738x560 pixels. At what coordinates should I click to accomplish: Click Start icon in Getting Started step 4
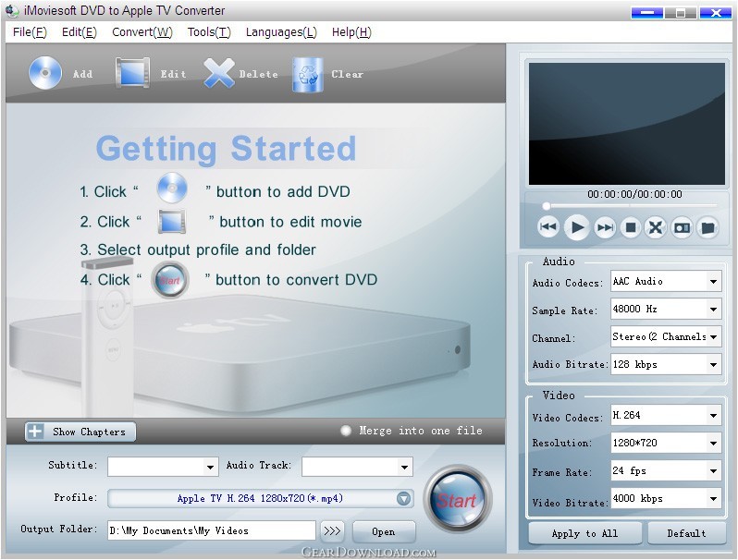(x=170, y=280)
